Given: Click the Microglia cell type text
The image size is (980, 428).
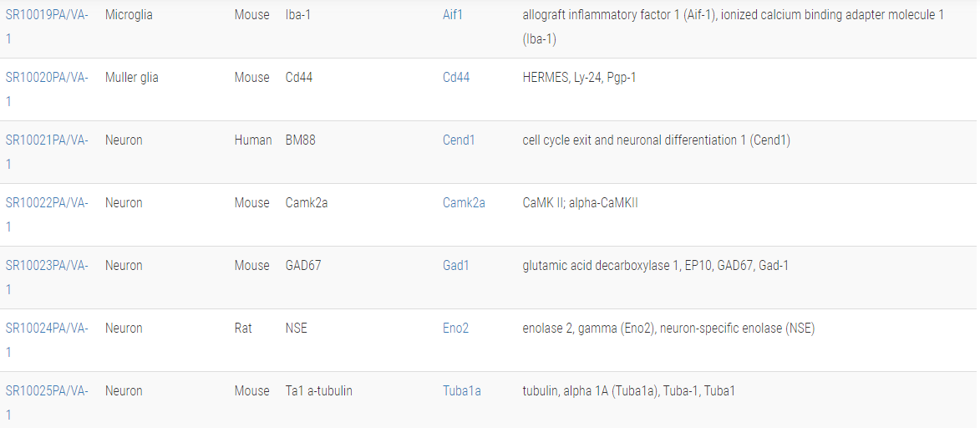Looking at the screenshot, I should coord(129,15).
